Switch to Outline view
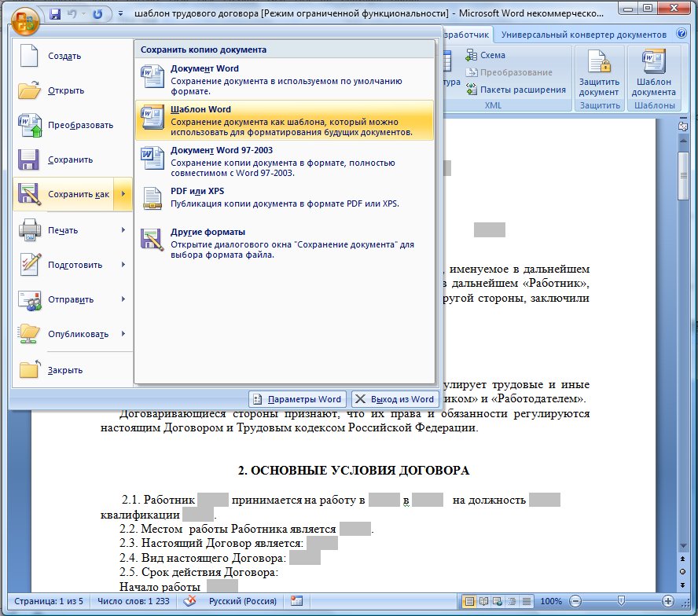 click(x=512, y=601)
